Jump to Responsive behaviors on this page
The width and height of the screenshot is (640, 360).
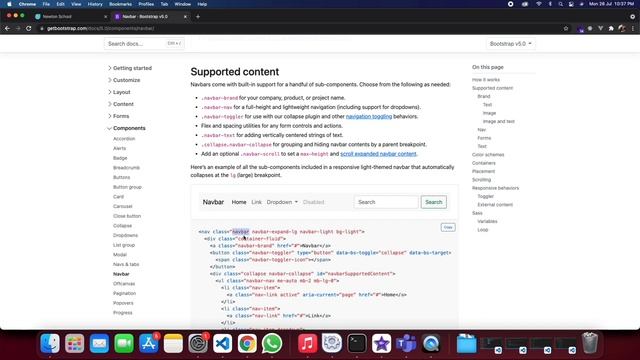496,188
